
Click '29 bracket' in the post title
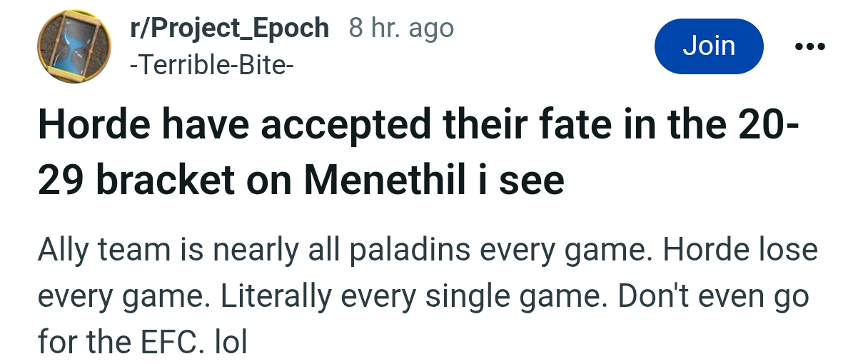[x=136, y=181]
